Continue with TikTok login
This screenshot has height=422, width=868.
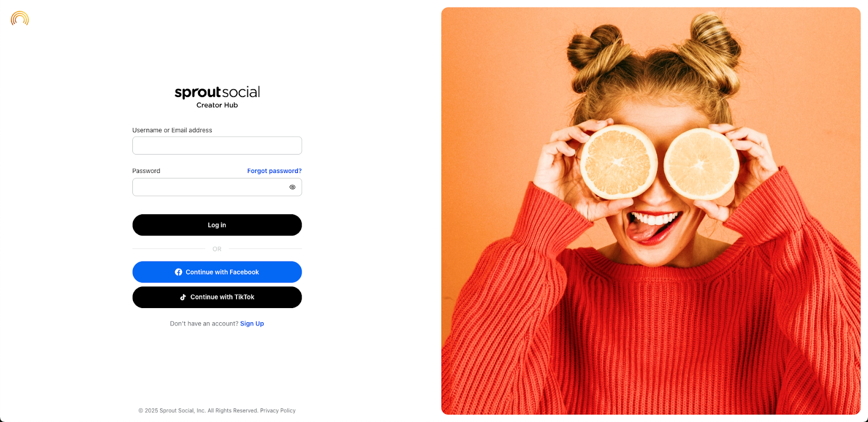[217, 297]
